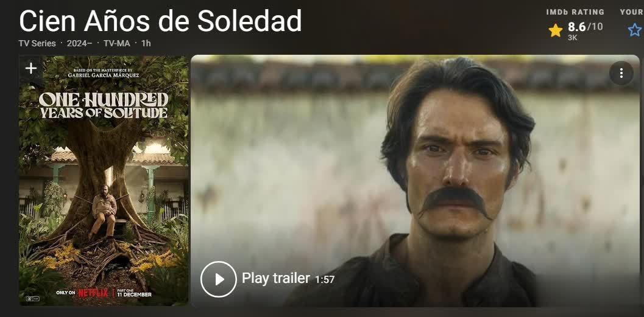Add series to watchlist with plus icon
Screen dimensions: 644x317
click(31, 69)
